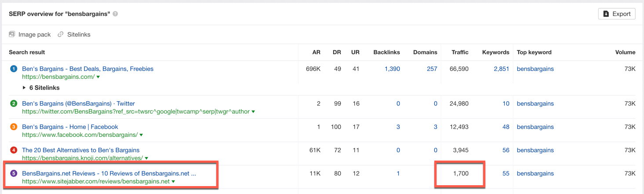This screenshot has height=194, width=644.
Task: Open dropdown arrow beside the facebook.com URL
Action: 141,135
